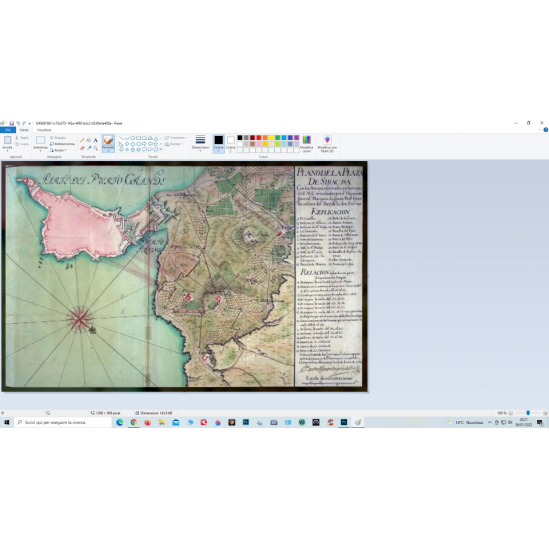Viewport: 549px width, 549px height.
Task: Click the Undo arrow in quick access toolbar
Action: coord(18,123)
